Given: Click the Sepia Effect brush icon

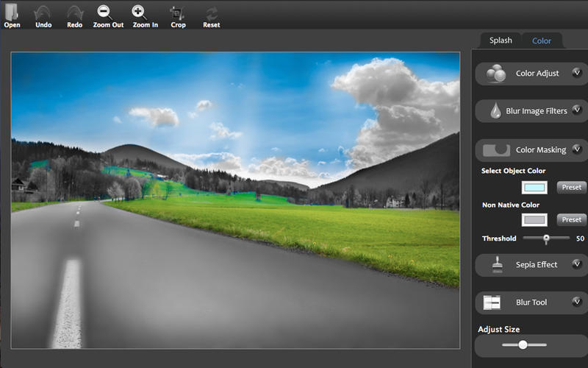Looking at the screenshot, I should pyautogui.click(x=497, y=264).
